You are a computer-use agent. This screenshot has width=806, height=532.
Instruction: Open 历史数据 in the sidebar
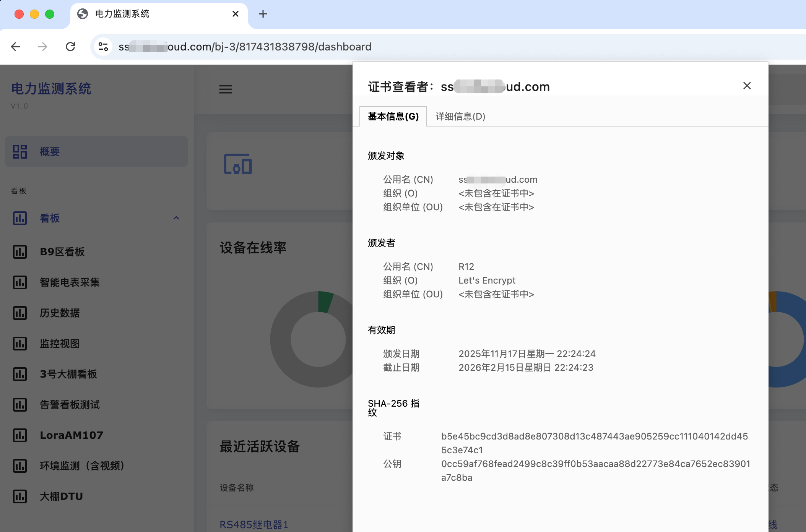click(x=60, y=313)
